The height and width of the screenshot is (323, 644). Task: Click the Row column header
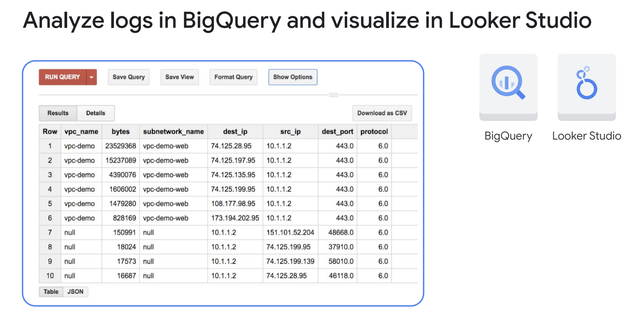[50, 131]
